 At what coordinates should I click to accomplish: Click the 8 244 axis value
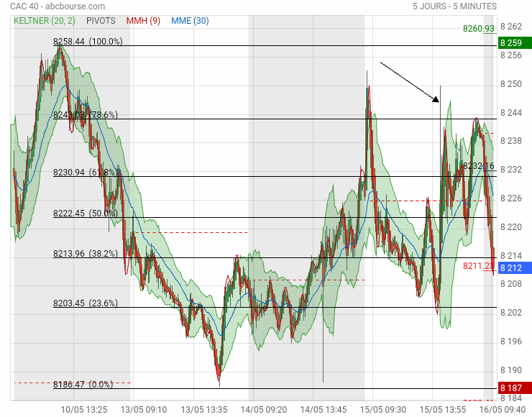coord(511,112)
